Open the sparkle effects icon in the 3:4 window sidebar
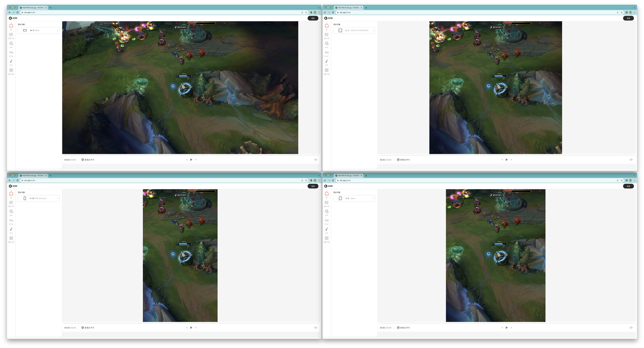 [x=327, y=212]
